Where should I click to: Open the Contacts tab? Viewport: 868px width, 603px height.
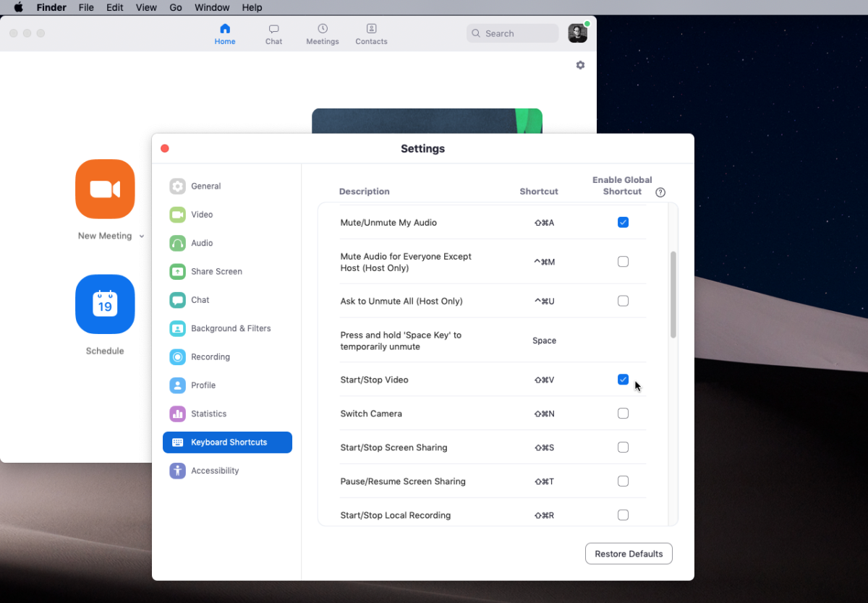pyautogui.click(x=371, y=34)
